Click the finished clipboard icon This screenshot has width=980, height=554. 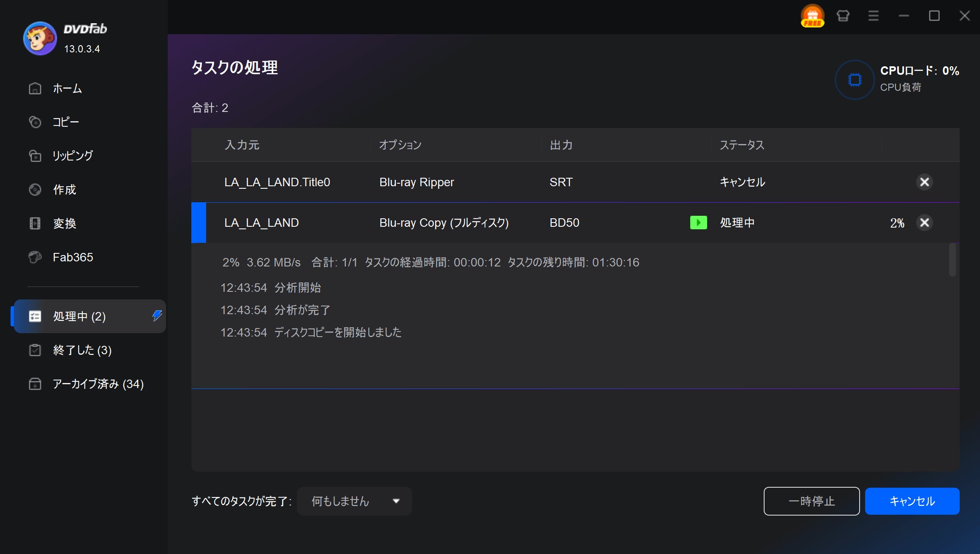(35, 350)
